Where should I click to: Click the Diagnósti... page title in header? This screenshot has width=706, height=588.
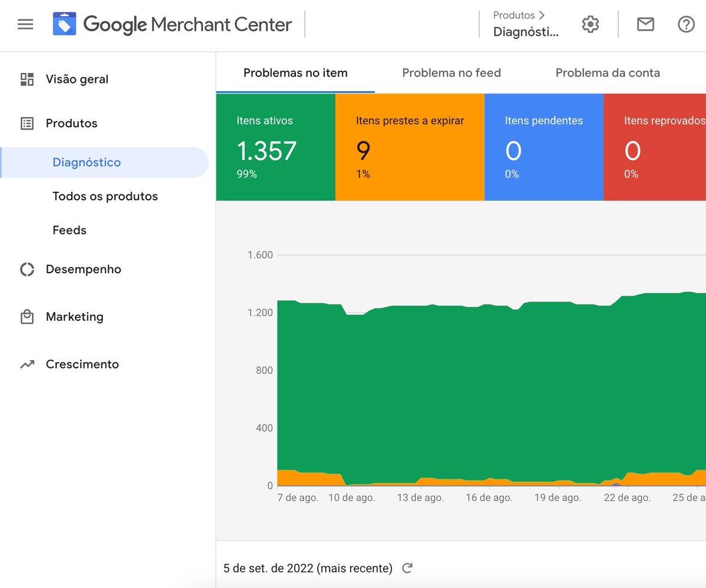click(x=526, y=32)
